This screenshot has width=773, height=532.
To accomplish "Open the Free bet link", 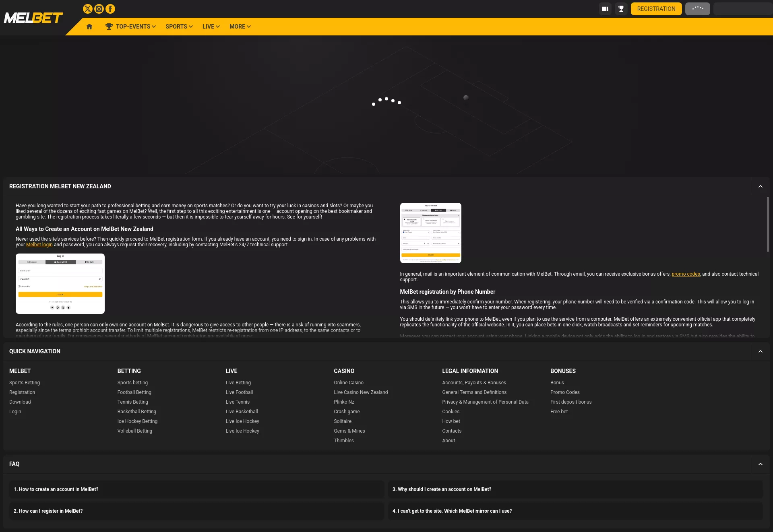I will point(559,412).
